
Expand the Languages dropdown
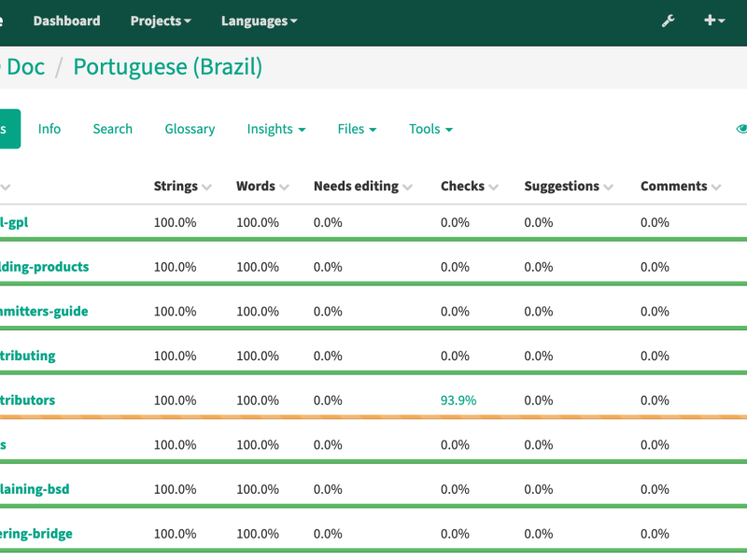(260, 21)
